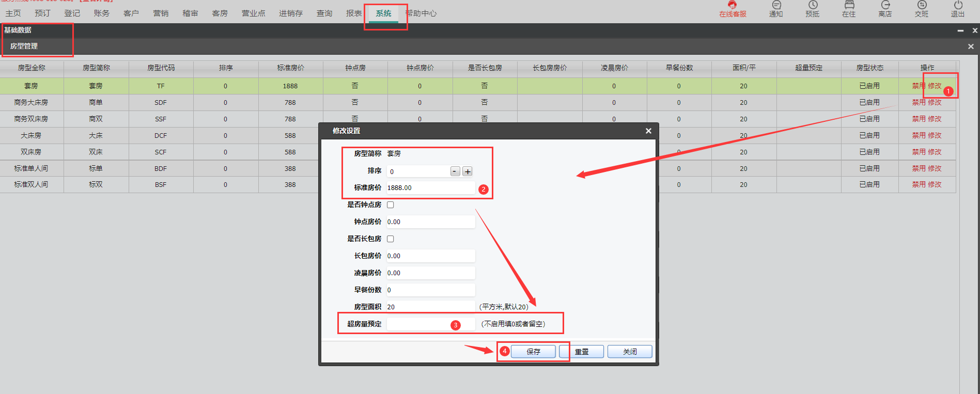
Task: Minimize the 基础数据 panel
Action: (960, 30)
